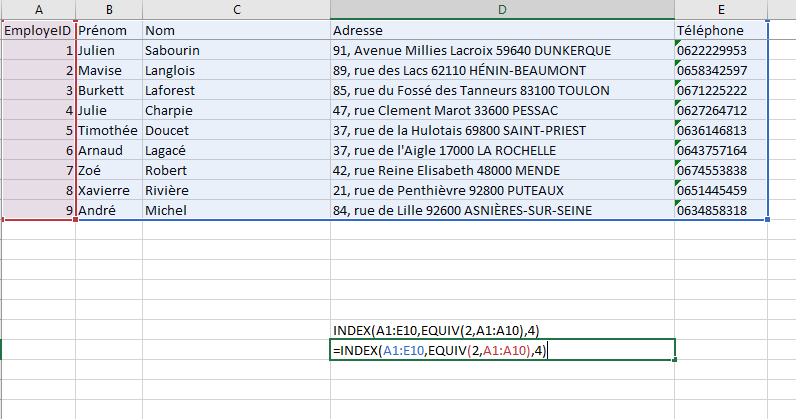Select the cell containing Laforest

237,90
